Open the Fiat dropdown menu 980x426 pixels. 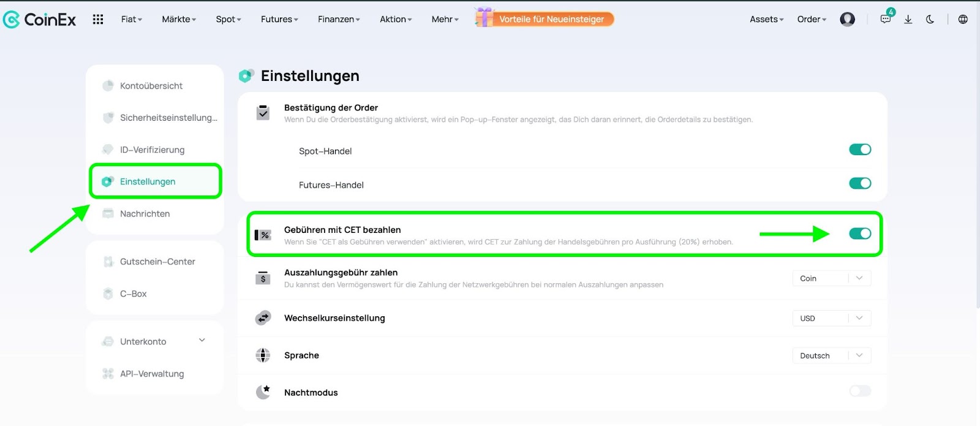click(132, 19)
